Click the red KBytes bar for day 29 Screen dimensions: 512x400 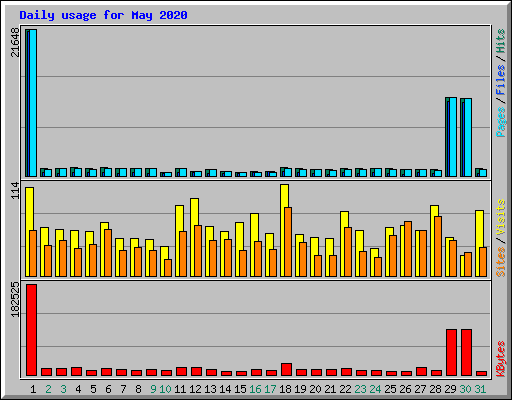click(x=452, y=353)
